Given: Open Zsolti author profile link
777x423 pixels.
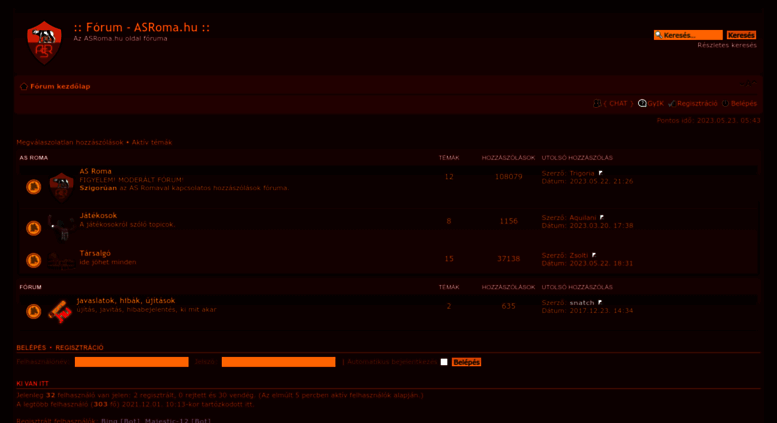Looking at the screenshot, I should click(579, 256).
